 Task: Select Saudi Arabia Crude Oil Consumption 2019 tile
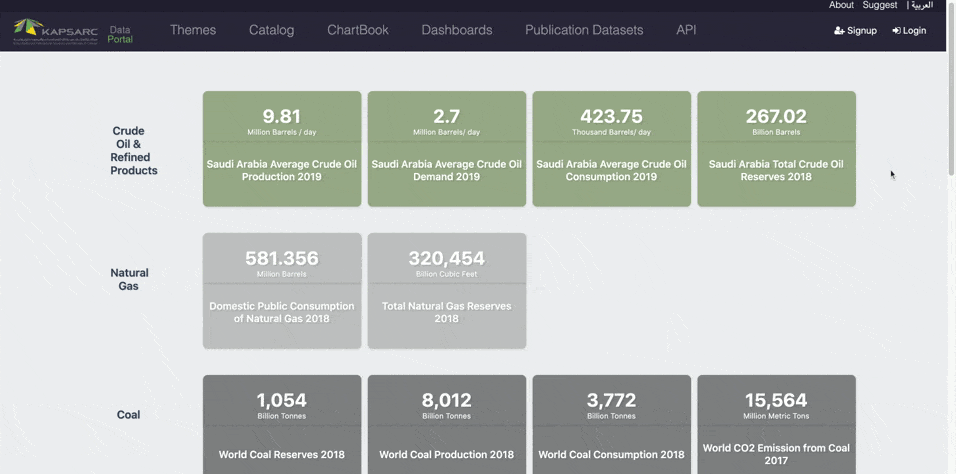point(611,149)
